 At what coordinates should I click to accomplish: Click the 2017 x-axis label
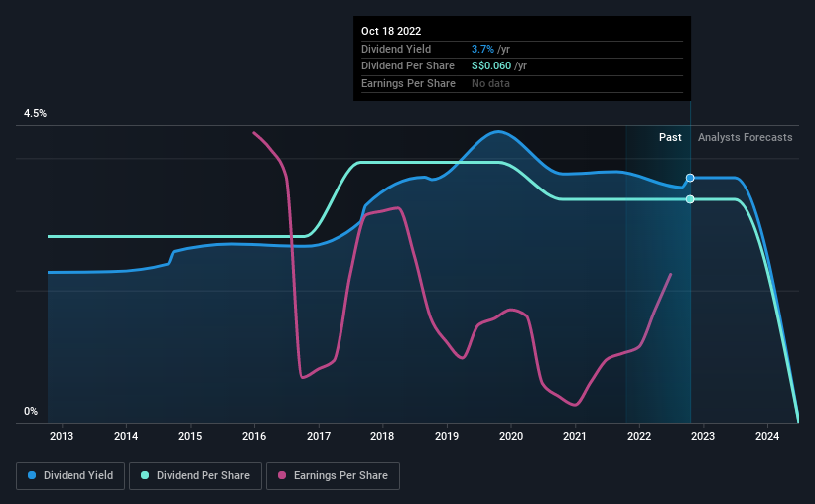[x=319, y=436]
